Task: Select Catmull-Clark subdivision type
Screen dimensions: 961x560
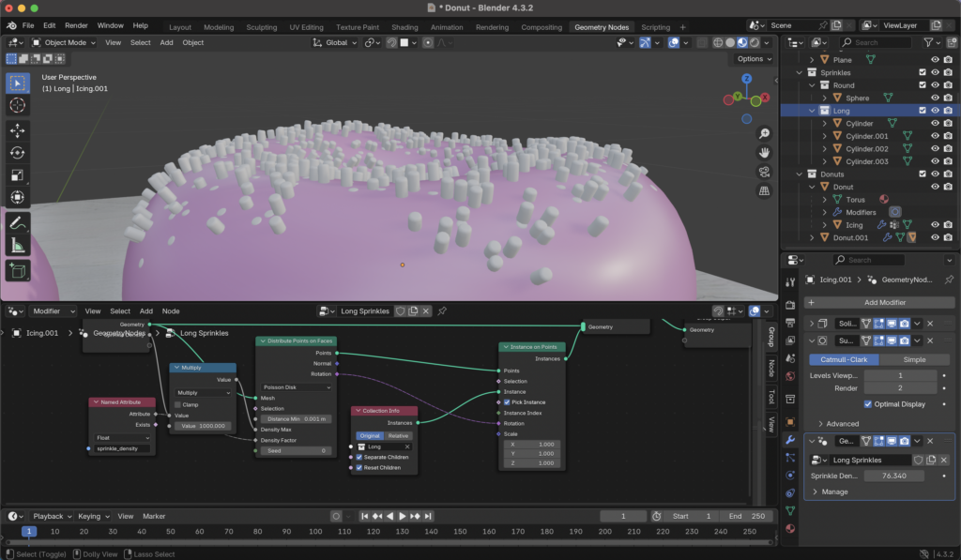Action: (844, 359)
